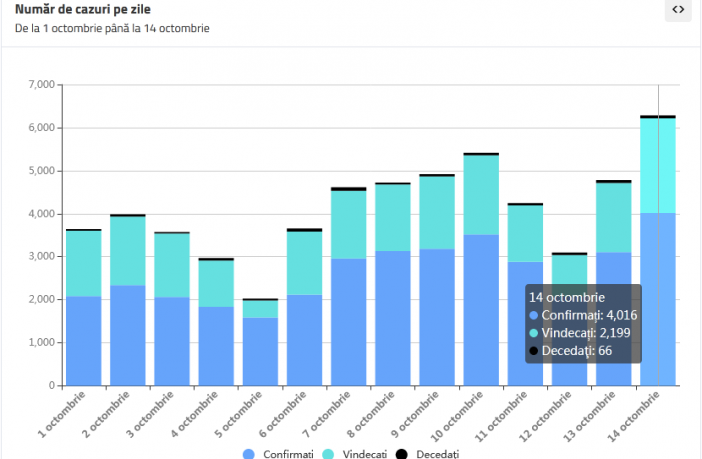Click the blue bar for 10 octombrie
This screenshot has height=459, width=702.
(x=481, y=310)
